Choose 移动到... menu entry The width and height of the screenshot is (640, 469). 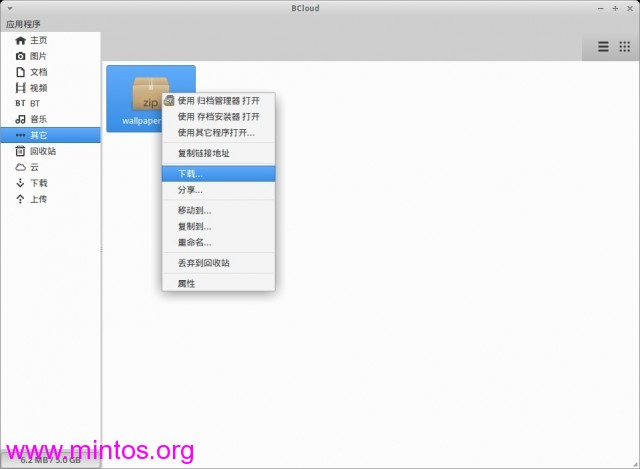pos(218,211)
